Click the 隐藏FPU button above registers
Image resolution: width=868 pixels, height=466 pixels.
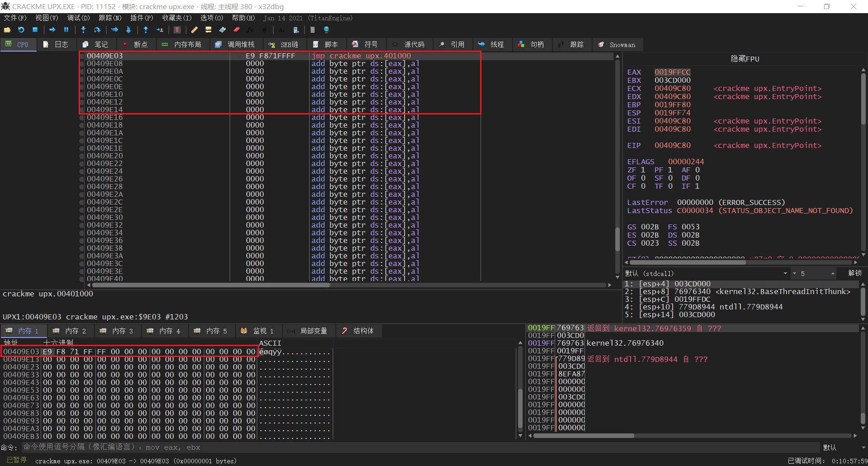tap(745, 59)
